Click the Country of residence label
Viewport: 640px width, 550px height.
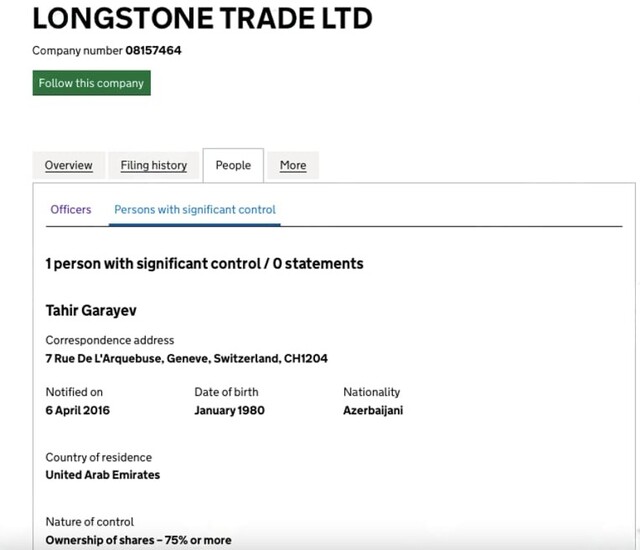pos(98,457)
